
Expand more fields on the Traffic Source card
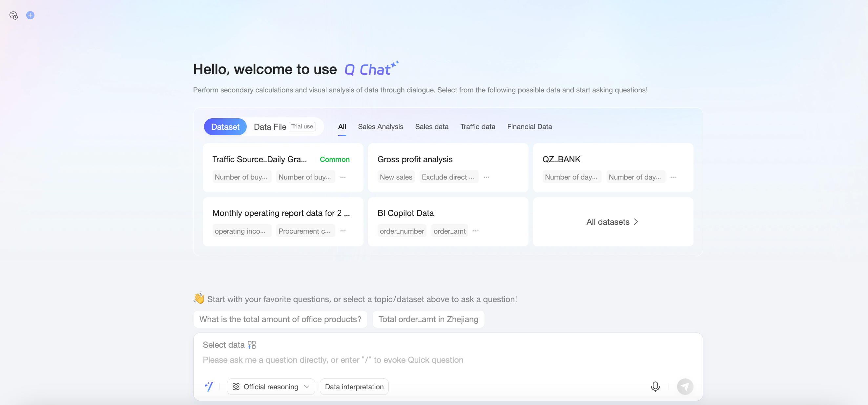click(343, 177)
